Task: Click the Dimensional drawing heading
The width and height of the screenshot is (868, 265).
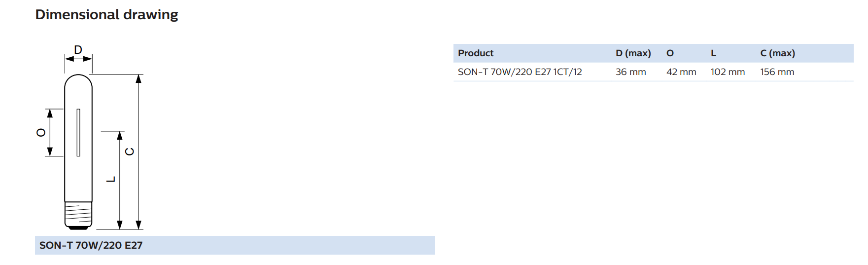Action: click(x=106, y=15)
